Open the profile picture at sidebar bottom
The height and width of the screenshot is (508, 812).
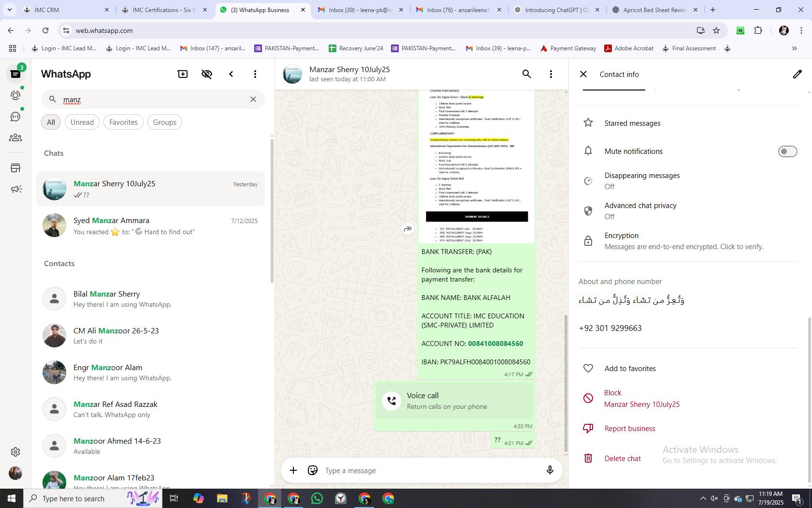[x=15, y=473]
